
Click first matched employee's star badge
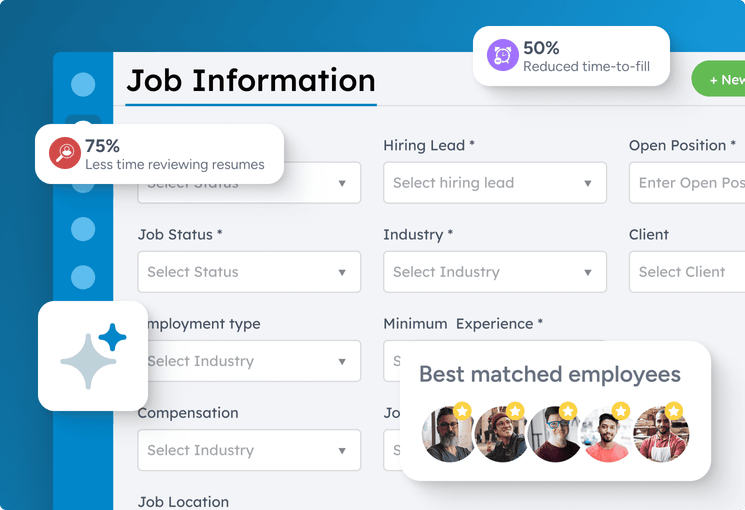click(x=462, y=410)
